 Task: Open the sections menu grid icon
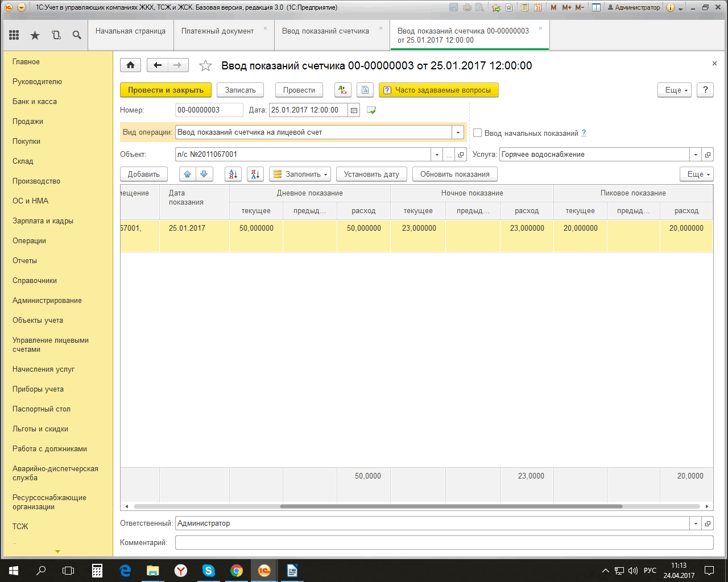click(14, 35)
